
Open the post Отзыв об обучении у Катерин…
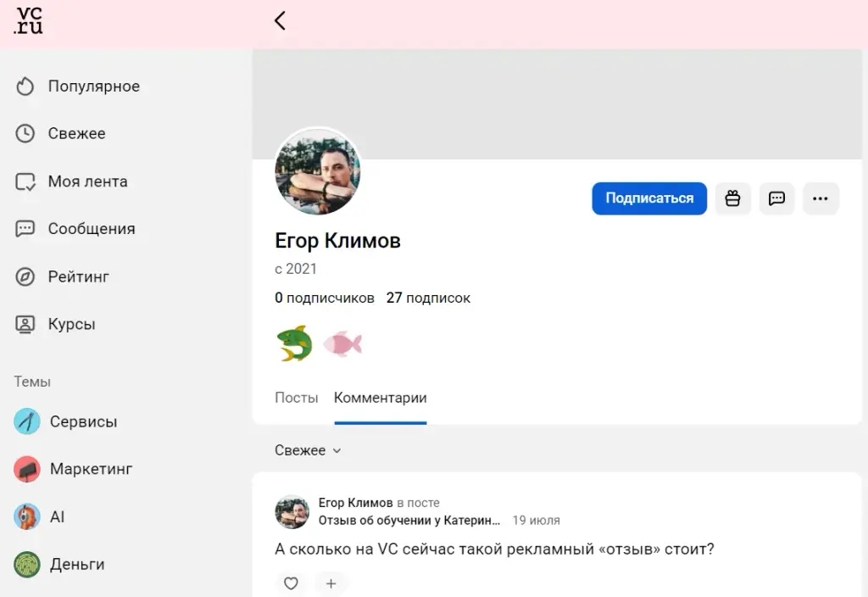coord(409,521)
